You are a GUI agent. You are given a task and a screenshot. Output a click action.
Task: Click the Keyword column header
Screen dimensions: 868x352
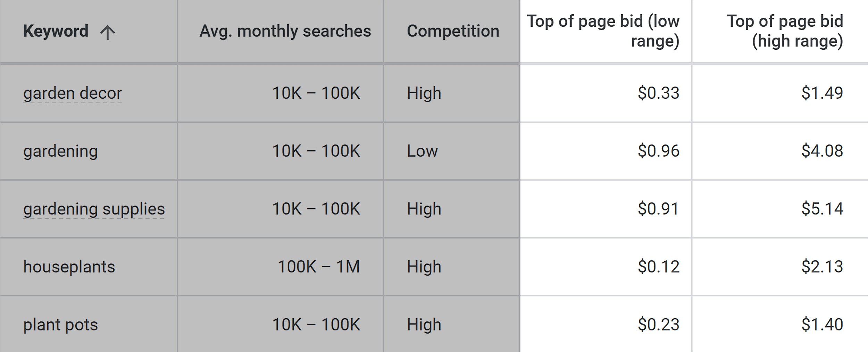coord(56,32)
